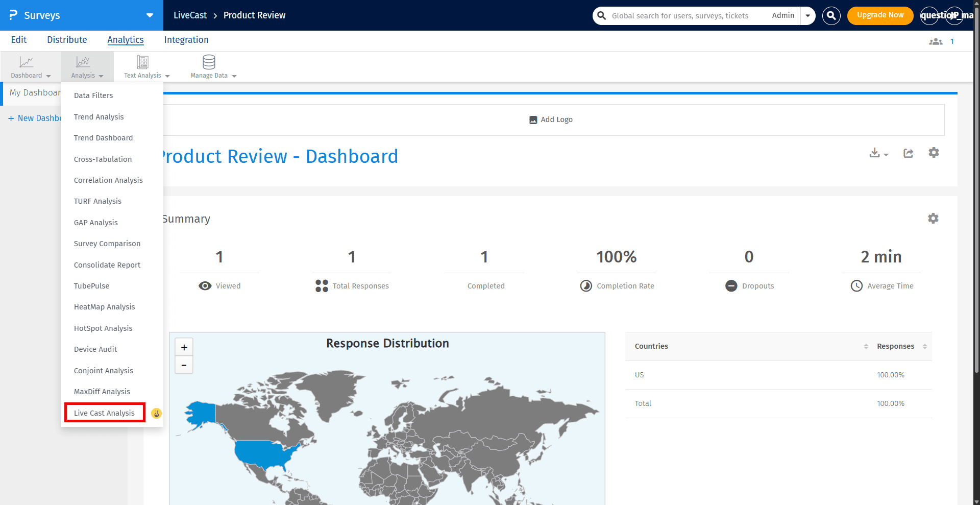This screenshot has width=980, height=505.
Task: Click the Add Logo image icon
Action: coord(533,120)
